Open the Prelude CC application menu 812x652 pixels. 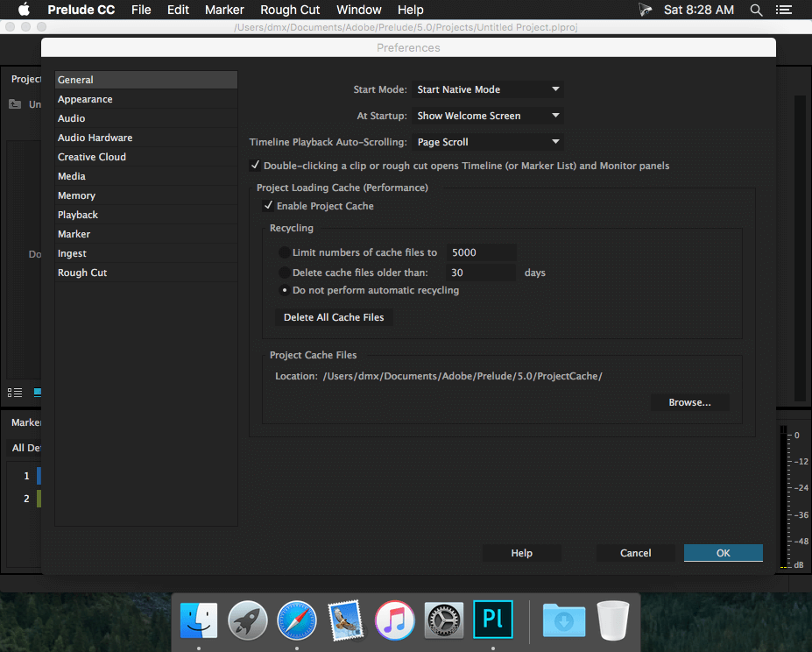pyautogui.click(x=81, y=10)
